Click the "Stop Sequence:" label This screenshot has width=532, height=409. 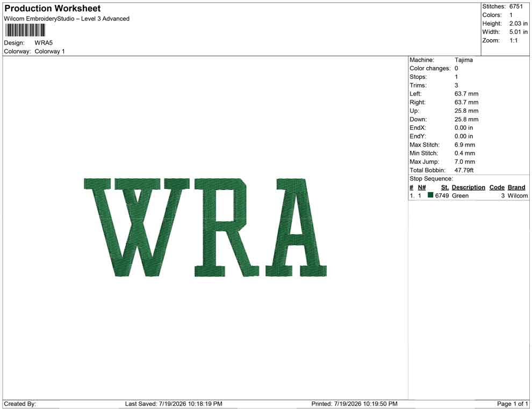(x=431, y=179)
